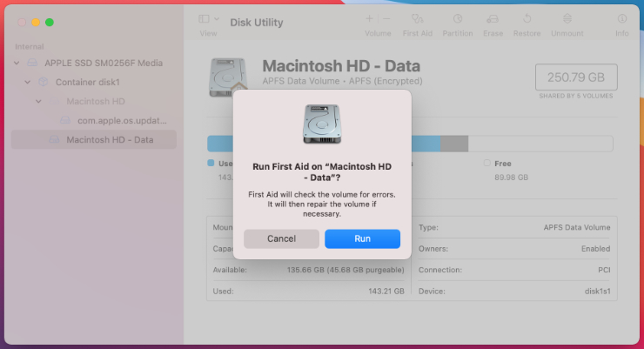This screenshot has width=644, height=349.
Task: Select APPLE SSD SM0256F Media
Action: 94,63
